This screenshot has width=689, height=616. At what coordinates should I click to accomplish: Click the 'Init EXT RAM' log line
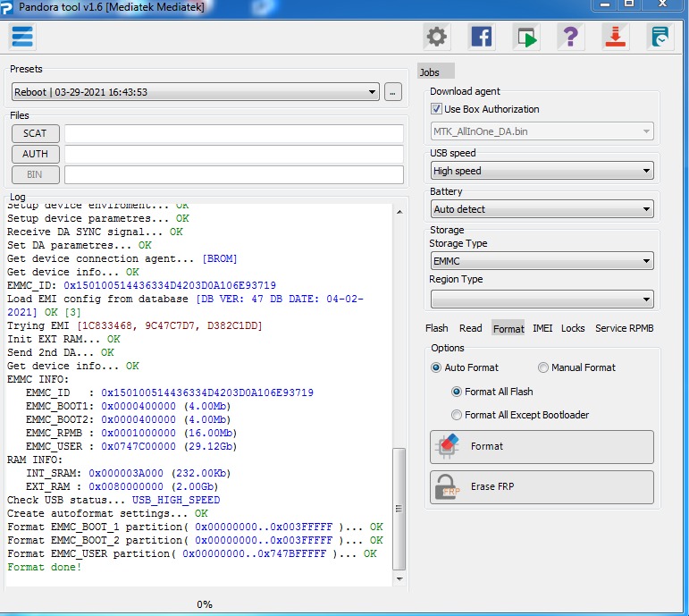click(x=63, y=339)
